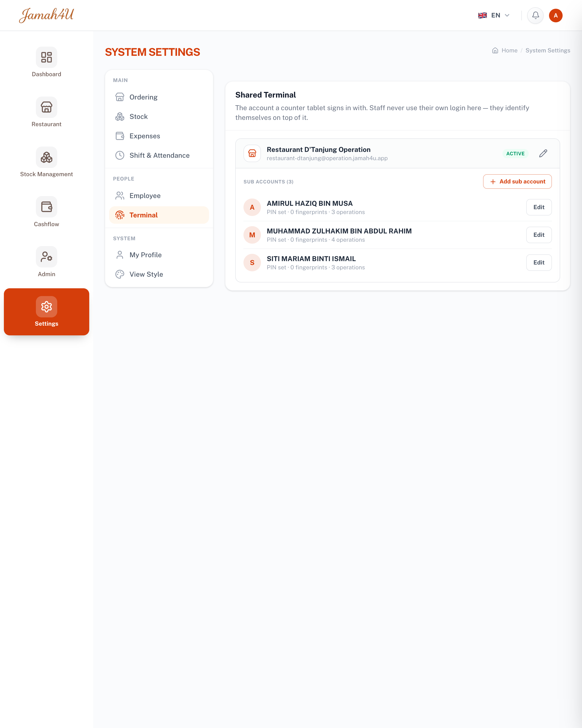Screen dimensions: 582x728
Task: Open the user avatar A in header
Action: pyautogui.click(x=556, y=16)
